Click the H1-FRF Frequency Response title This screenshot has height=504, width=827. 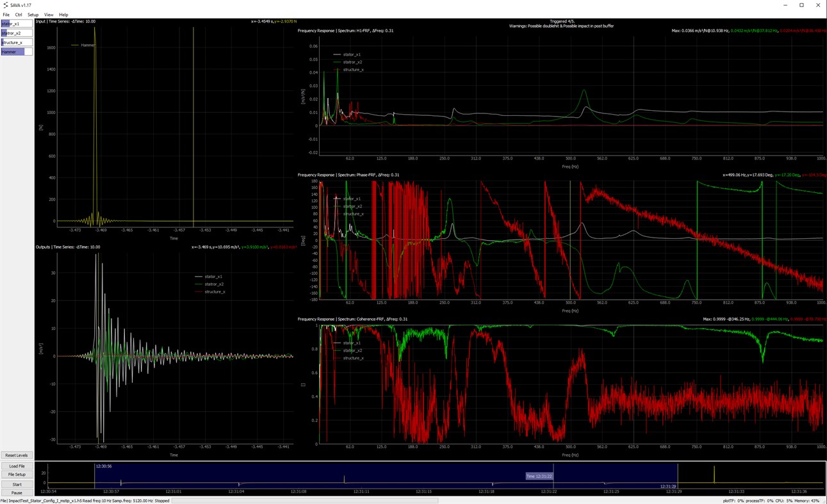[346, 31]
